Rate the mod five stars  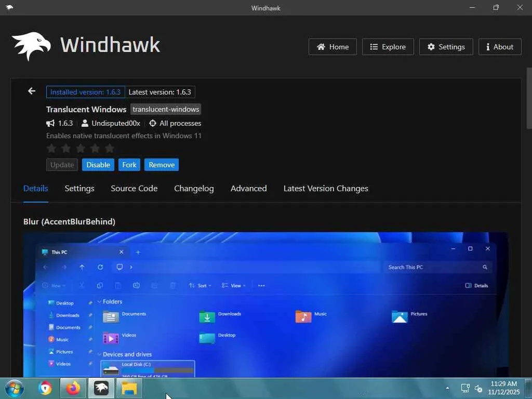click(110, 148)
